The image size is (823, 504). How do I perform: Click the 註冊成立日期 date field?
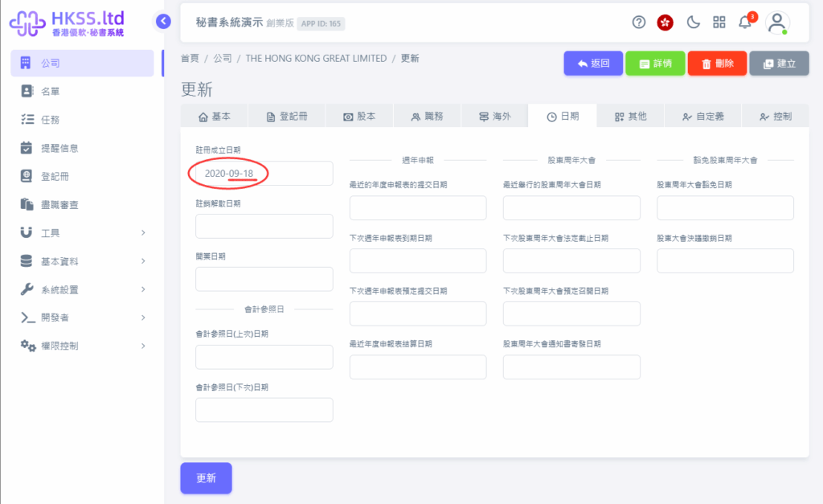tap(264, 174)
